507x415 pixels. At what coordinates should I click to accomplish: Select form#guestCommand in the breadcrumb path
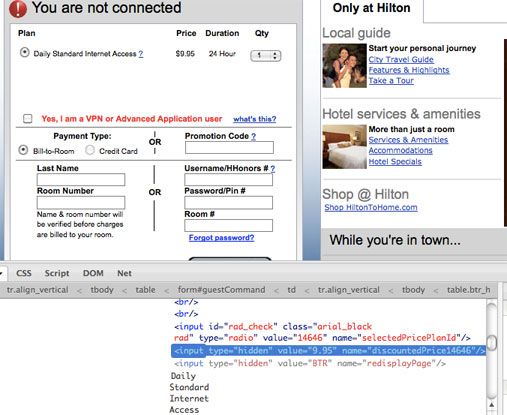(221, 290)
